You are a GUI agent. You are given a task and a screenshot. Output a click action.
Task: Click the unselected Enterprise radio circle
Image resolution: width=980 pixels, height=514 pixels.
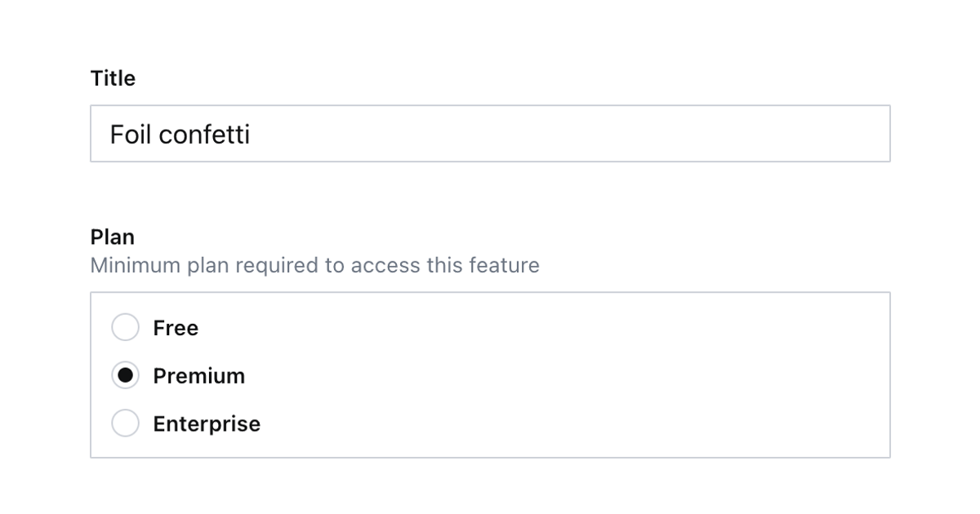125,423
